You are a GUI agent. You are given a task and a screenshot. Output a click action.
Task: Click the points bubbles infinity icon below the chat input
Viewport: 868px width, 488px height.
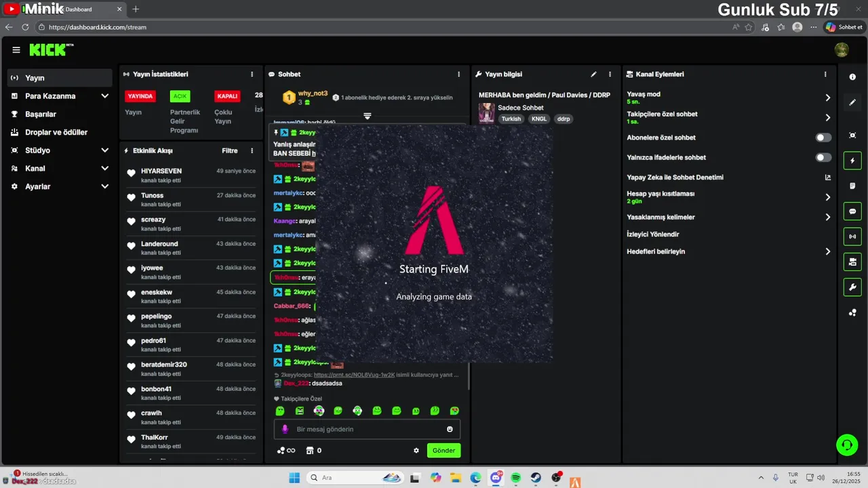pos(286,451)
